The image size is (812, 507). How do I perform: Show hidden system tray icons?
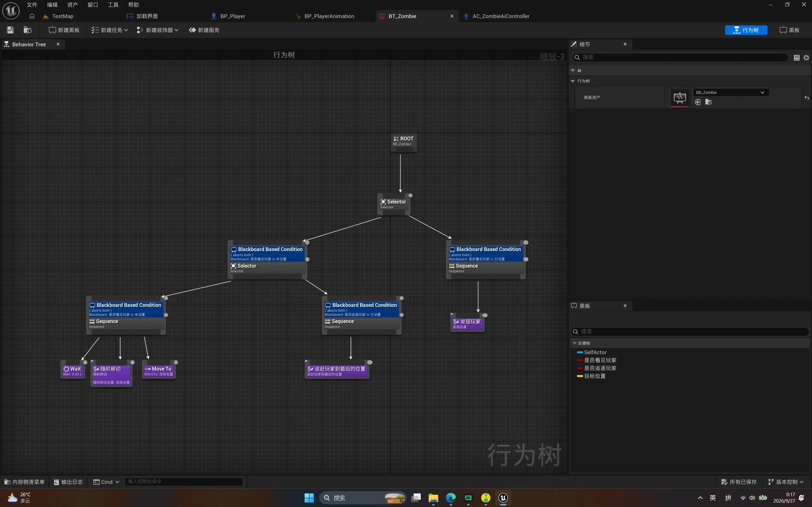(700, 497)
